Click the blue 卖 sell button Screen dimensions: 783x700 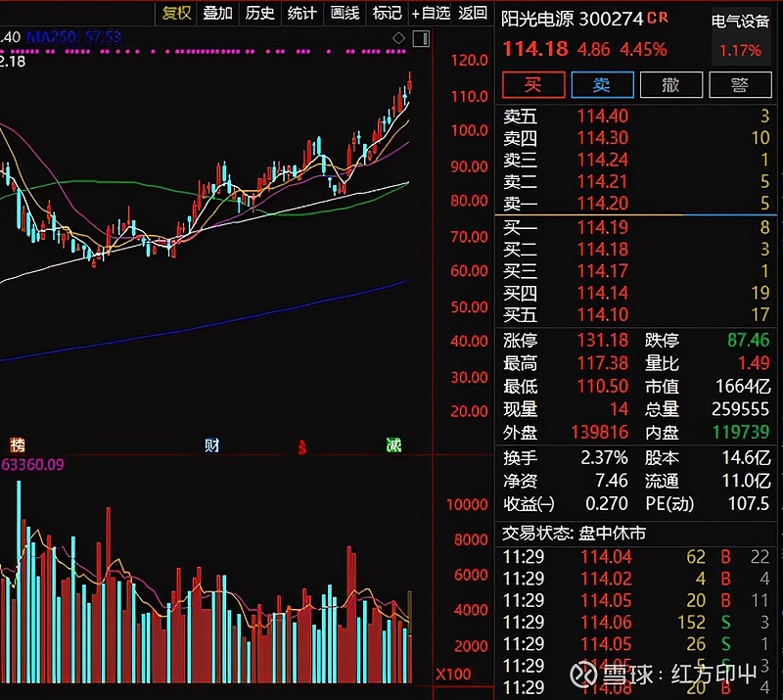602,85
